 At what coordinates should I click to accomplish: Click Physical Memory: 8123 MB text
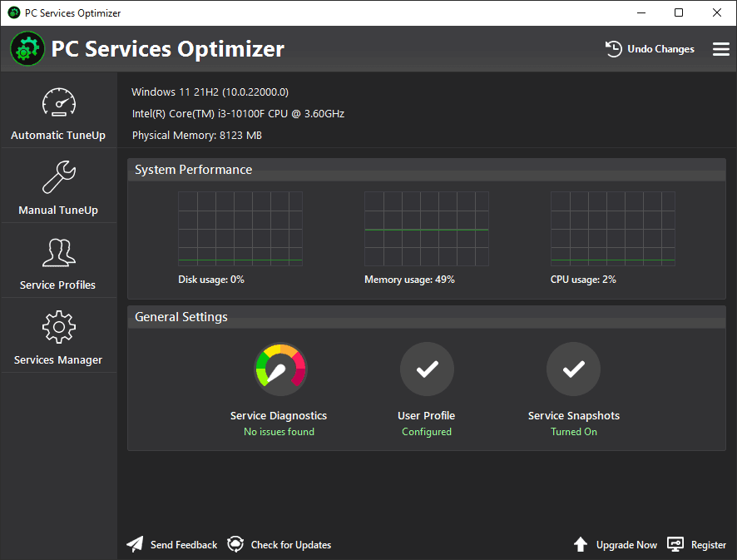197,136
